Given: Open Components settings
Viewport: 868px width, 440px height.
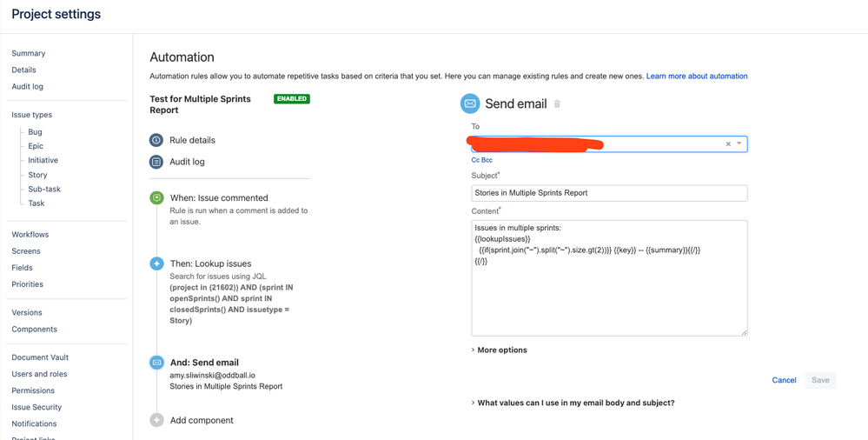Looking at the screenshot, I should pos(35,330).
